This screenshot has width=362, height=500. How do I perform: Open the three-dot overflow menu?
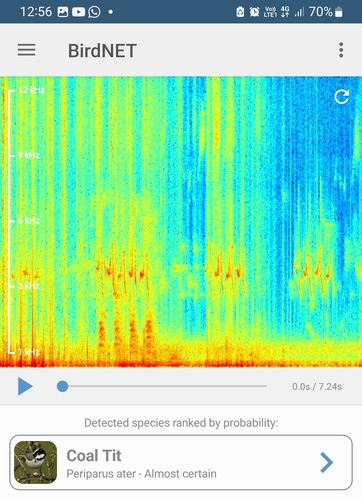tap(341, 50)
